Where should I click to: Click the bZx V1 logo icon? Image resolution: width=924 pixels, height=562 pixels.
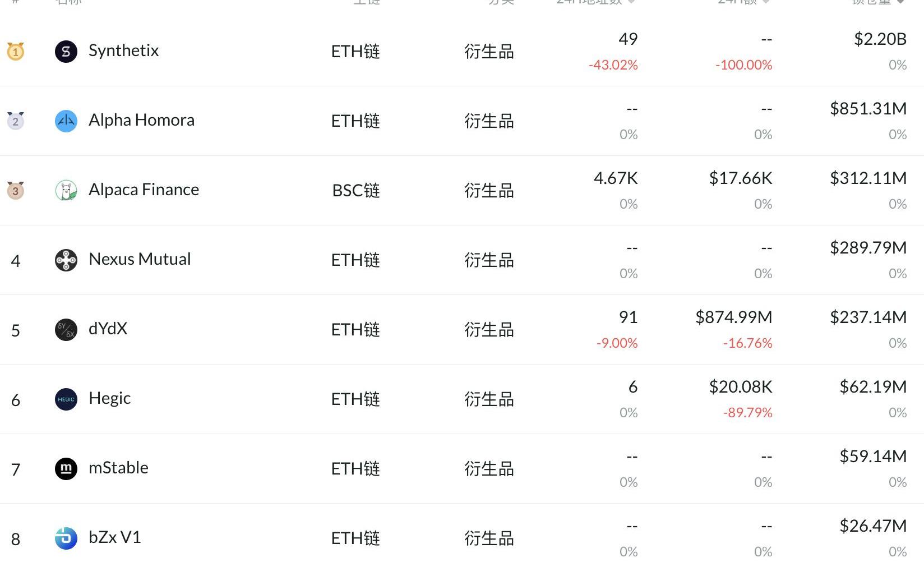(x=66, y=538)
